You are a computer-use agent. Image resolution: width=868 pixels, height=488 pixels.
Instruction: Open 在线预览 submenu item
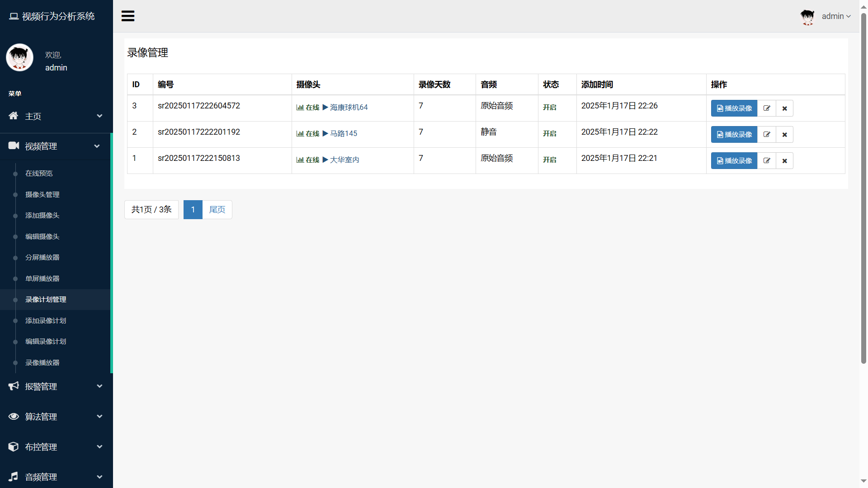[x=39, y=174]
